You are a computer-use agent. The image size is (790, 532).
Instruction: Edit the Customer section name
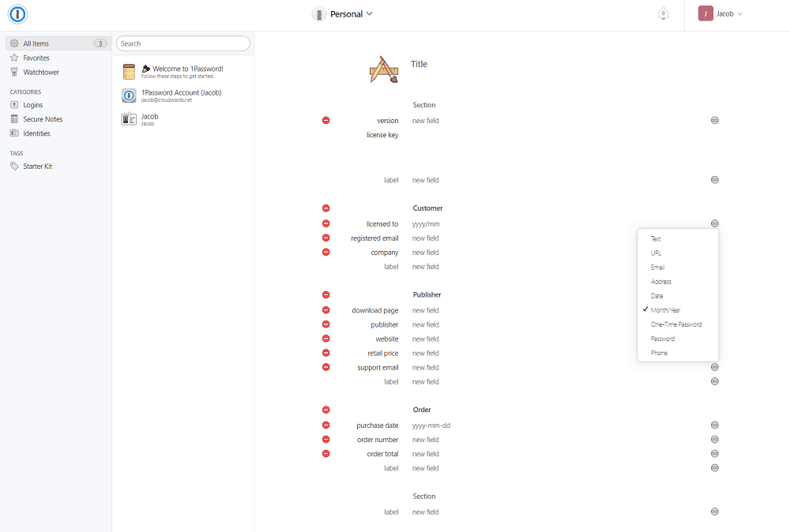427,208
